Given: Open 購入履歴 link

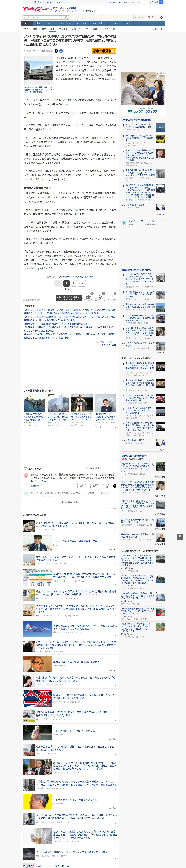Looking at the screenshot, I should (152, 17).
